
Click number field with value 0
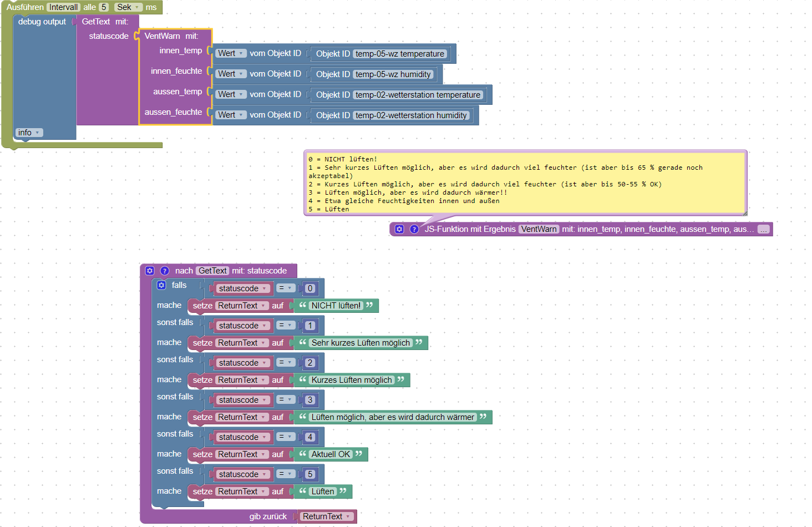tap(310, 288)
